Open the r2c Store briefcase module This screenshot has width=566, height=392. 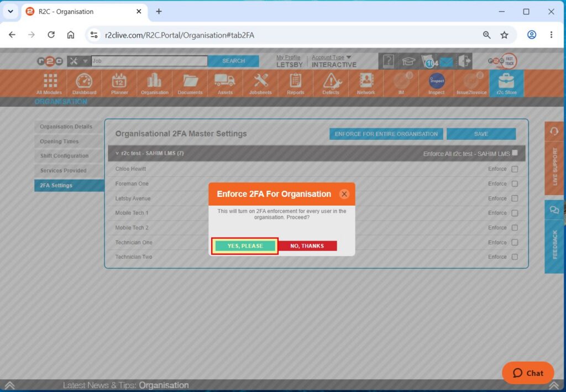coord(506,83)
